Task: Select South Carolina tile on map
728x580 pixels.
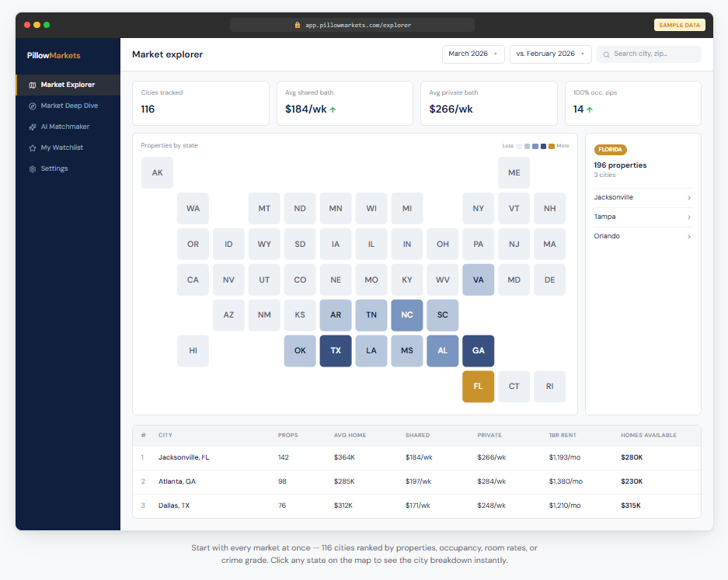Action: click(x=442, y=315)
